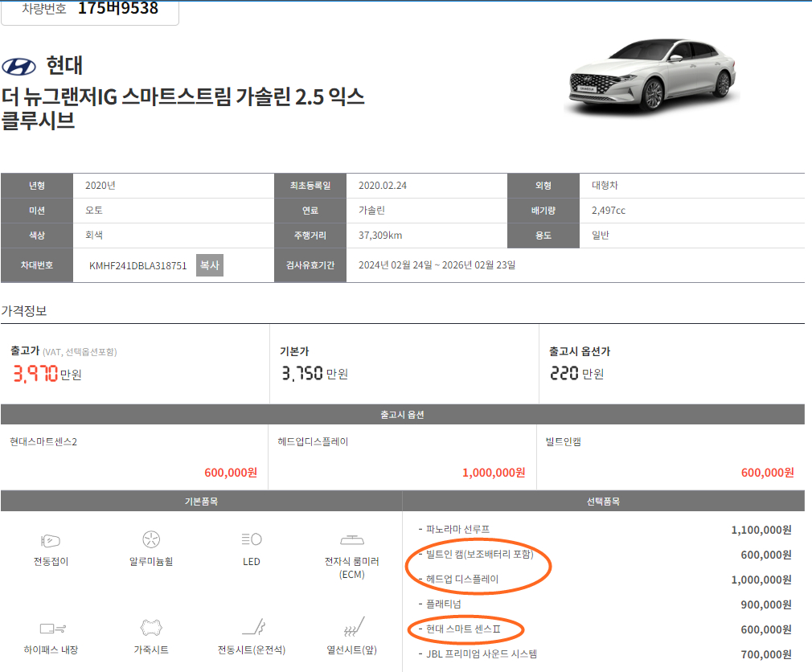Select the 출고가 price 3,970 만원
The height and width of the screenshot is (672, 812).
[x=47, y=373]
